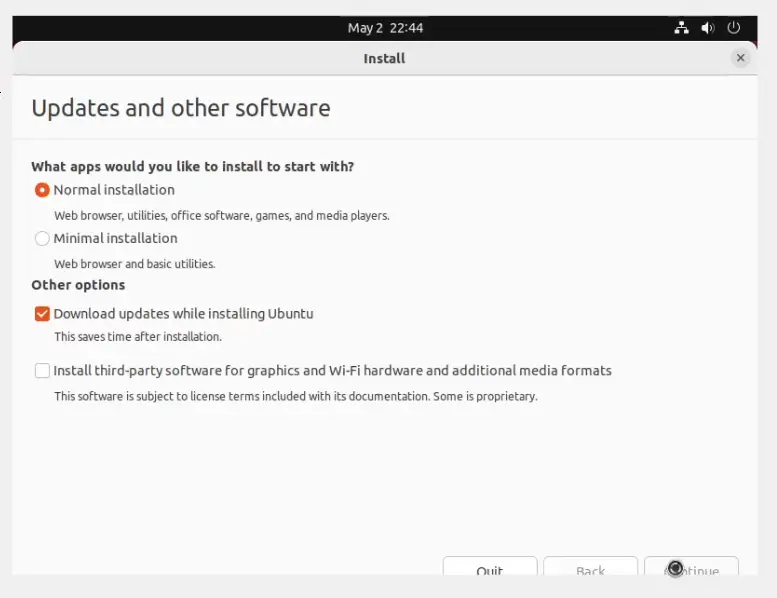Click the Minimal installation label text
The image size is (777, 598).
pos(115,238)
